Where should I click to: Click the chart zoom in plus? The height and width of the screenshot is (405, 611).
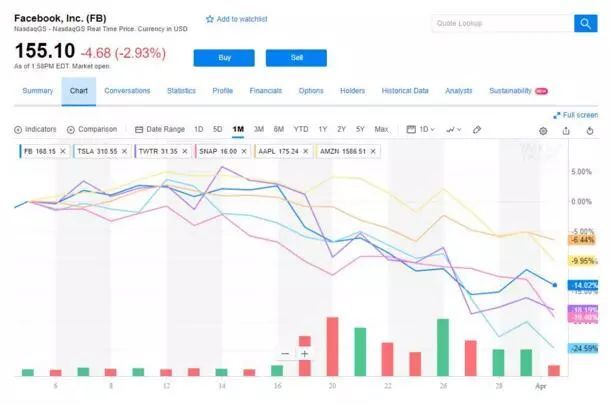[304, 353]
